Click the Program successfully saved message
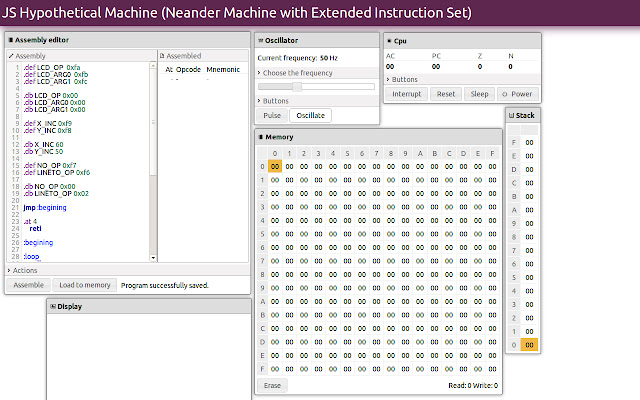Screen dimensions: 640x400 [x=164, y=285]
